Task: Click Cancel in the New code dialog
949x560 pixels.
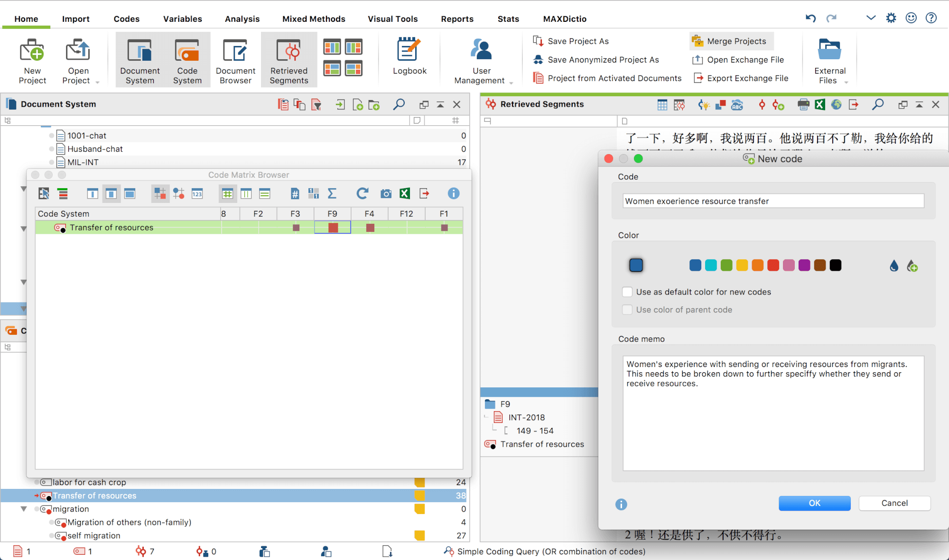Action: point(894,503)
